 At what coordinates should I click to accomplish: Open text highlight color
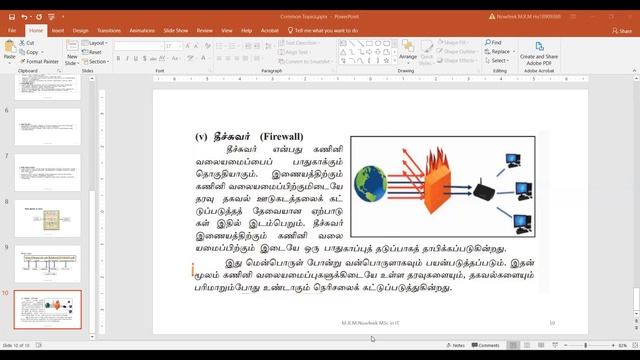(x=190, y=59)
